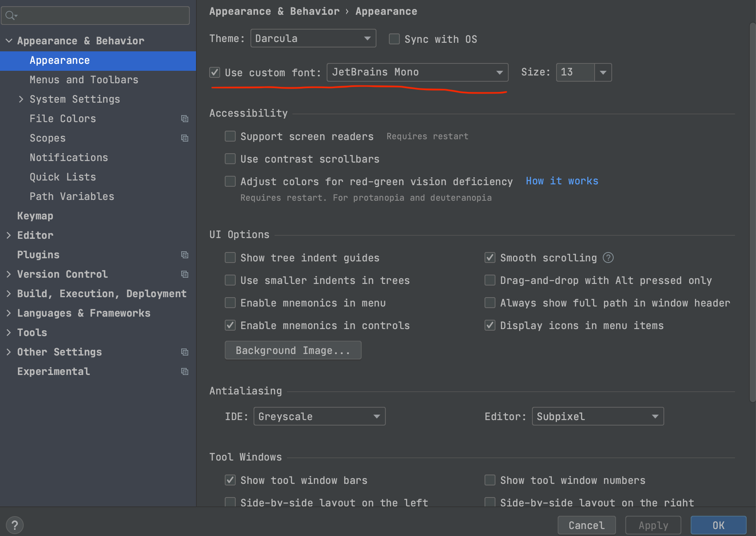Click the project-level icon beside Plugins
The height and width of the screenshot is (536, 756).
pyautogui.click(x=185, y=255)
